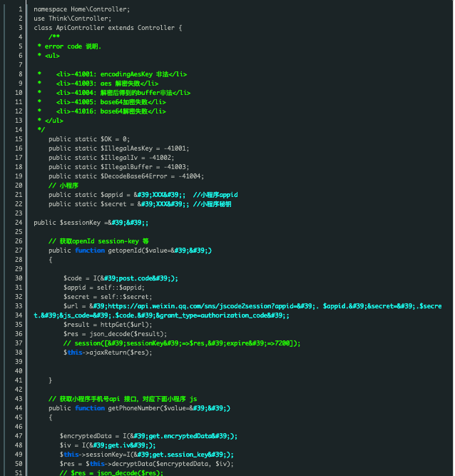Click the '-41001: encodingAesKey' comment line
The height and width of the screenshot is (476, 455).
pyautogui.click(x=112, y=74)
